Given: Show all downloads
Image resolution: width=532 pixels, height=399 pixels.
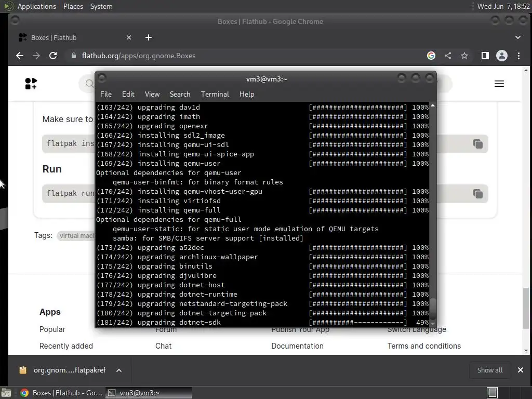Looking at the screenshot, I should pyautogui.click(x=490, y=370).
